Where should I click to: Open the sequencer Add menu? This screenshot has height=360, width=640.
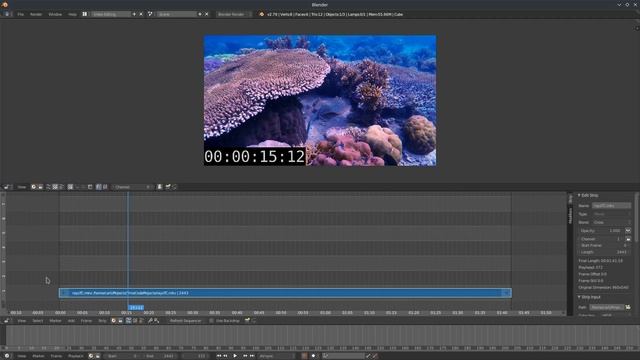tap(71, 321)
